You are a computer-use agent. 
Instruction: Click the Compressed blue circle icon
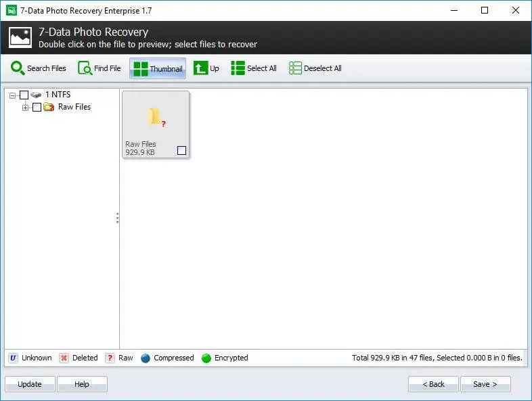(146, 358)
